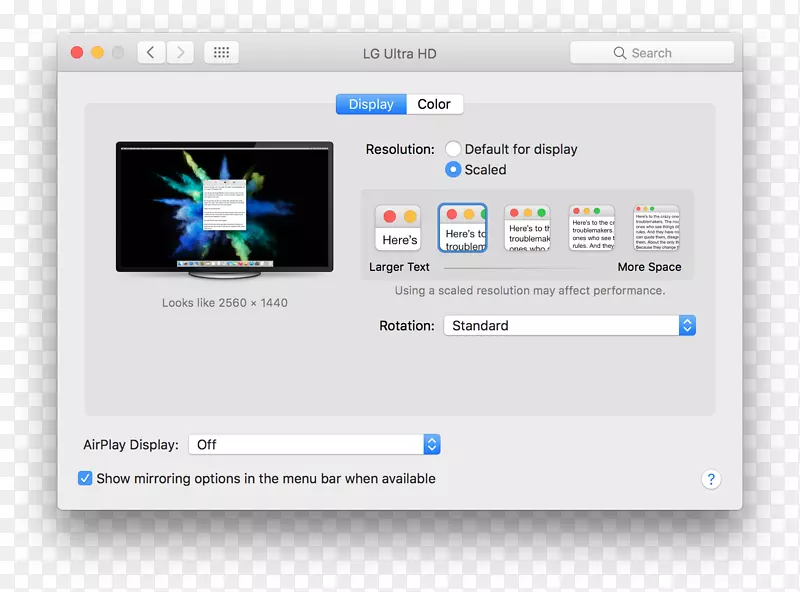Open the Rotation dropdown set to Standard
Screen dimensions: 800x592
coord(570,325)
